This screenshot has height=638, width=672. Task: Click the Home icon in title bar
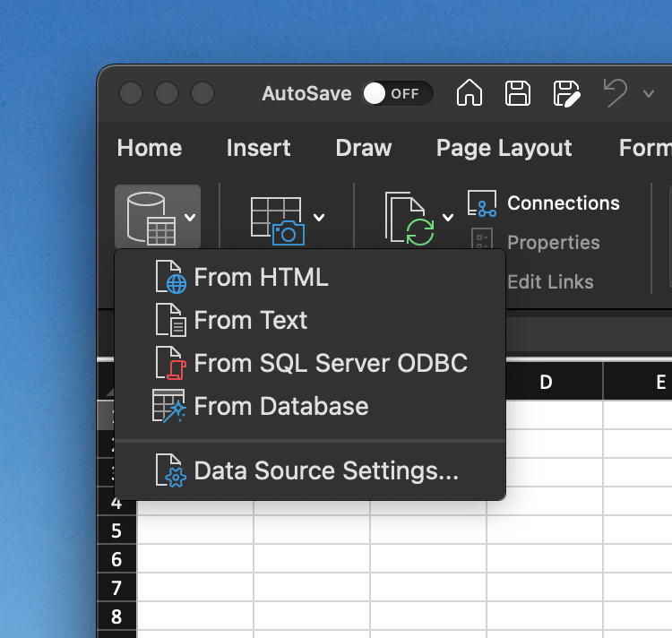coord(470,92)
